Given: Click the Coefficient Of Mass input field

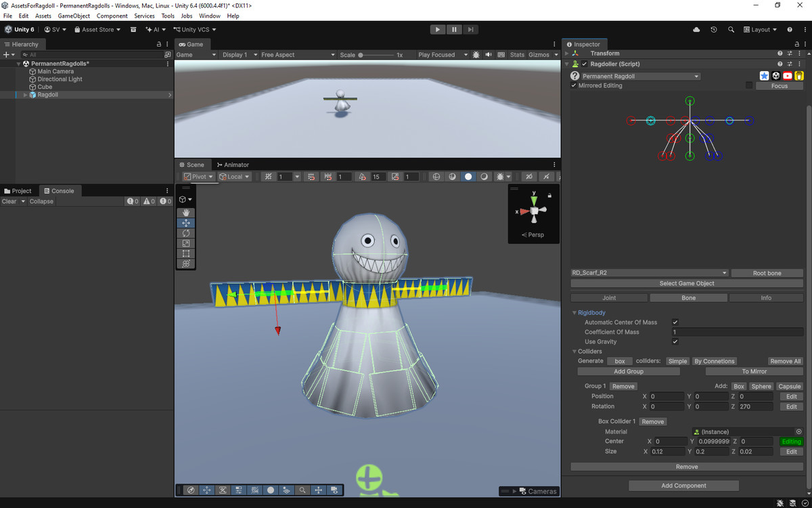Looking at the screenshot, I should (x=737, y=332).
